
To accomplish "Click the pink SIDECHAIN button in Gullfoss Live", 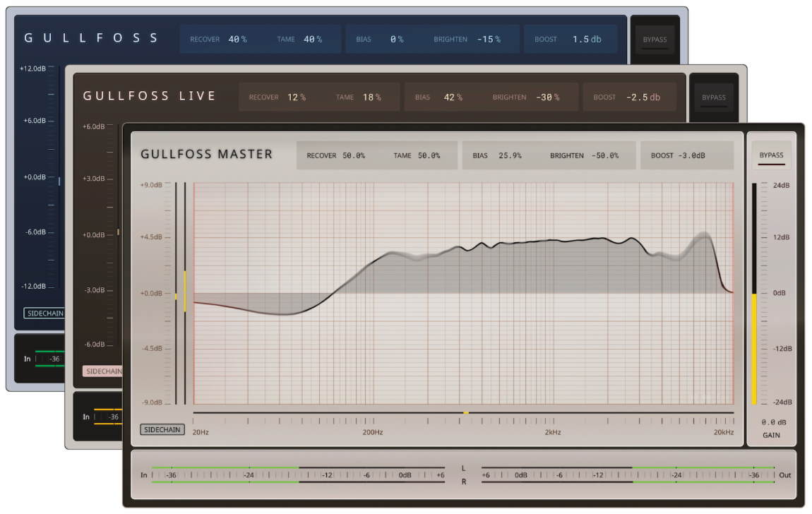I will click(103, 371).
